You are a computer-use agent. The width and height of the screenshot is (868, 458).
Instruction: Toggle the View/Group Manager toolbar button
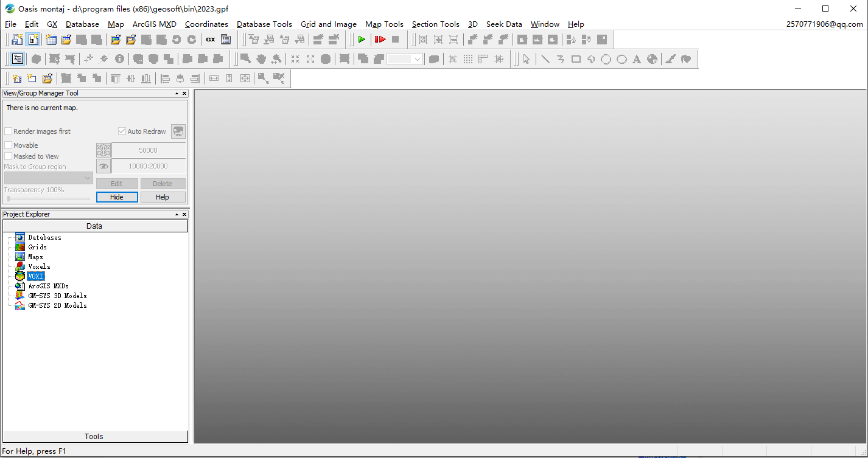[18, 59]
